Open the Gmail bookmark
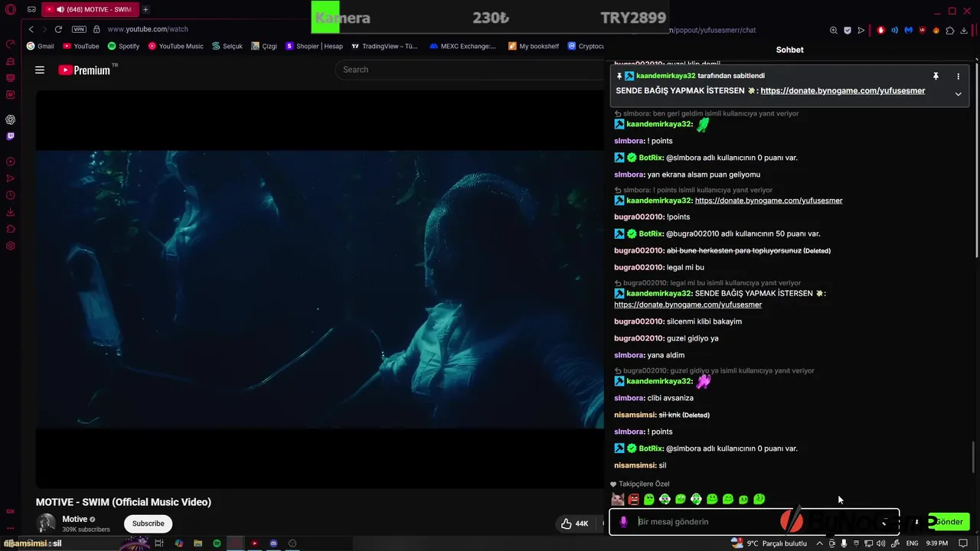The image size is (980, 551). pos(40,46)
